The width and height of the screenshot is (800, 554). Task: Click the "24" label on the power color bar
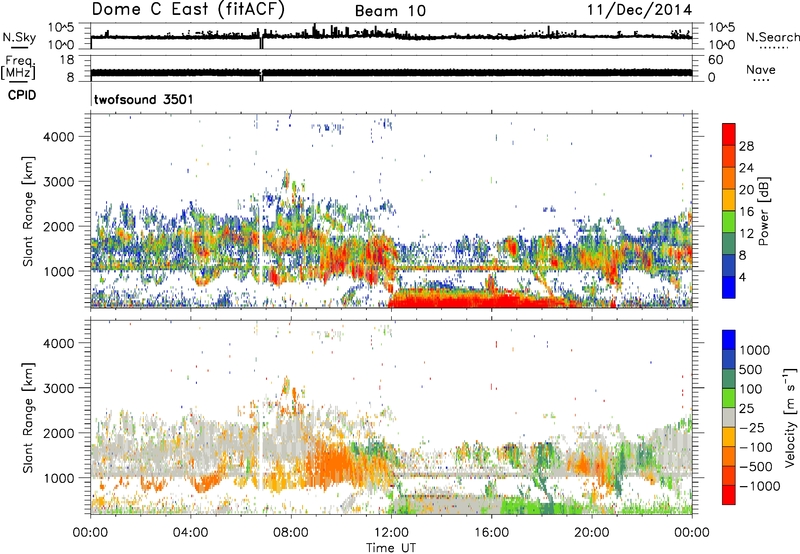click(x=746, y=168)
